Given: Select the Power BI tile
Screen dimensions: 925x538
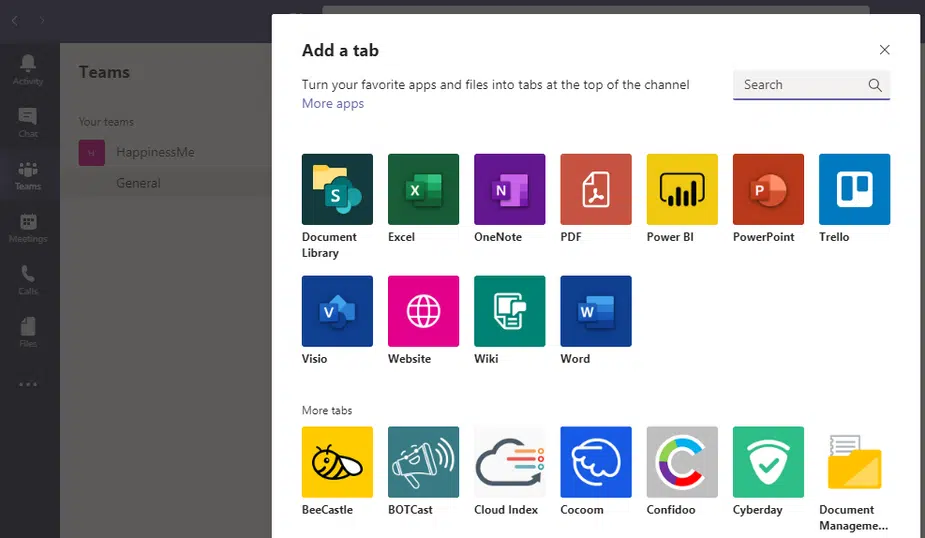Looking at the screenshot, I should point(682,189).
